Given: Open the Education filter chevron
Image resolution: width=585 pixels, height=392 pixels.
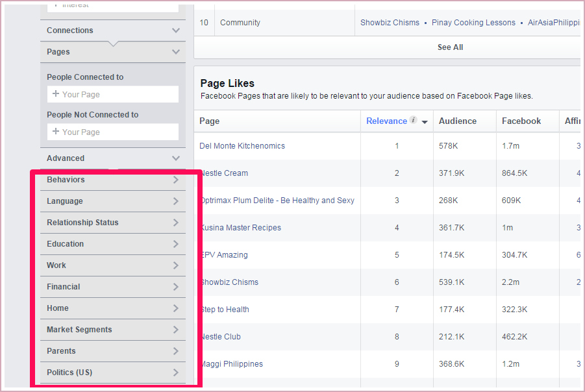Looking at the screenshot, I should pos(175,244).
